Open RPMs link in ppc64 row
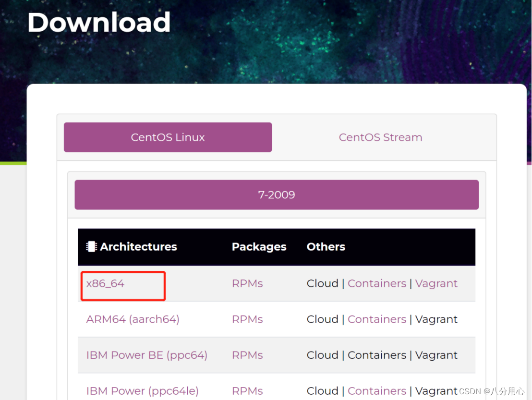 (x=247, y=355)
